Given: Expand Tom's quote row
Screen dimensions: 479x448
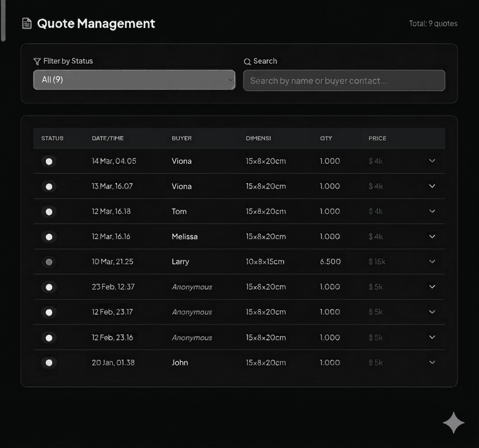Looking at the screenshot, I should pyautogui.click(x=432, y=211).
